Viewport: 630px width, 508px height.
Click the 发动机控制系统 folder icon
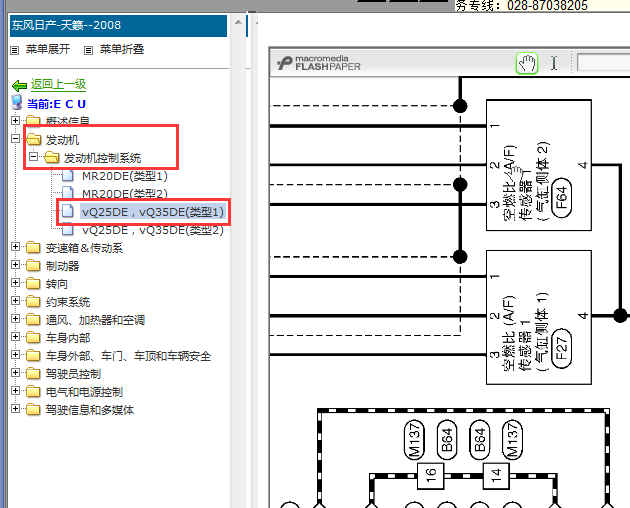(52, 158)
